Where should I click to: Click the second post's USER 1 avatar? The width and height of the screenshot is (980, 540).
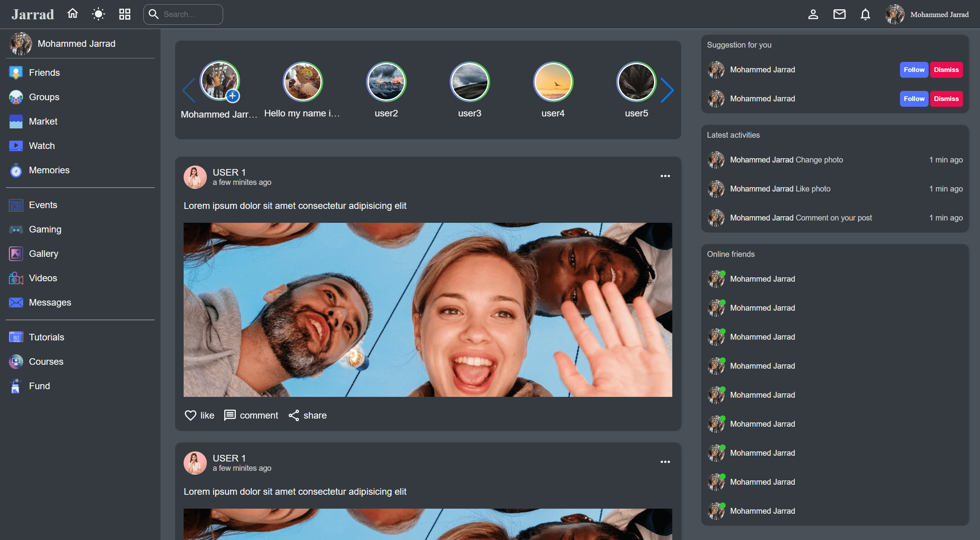195,463
